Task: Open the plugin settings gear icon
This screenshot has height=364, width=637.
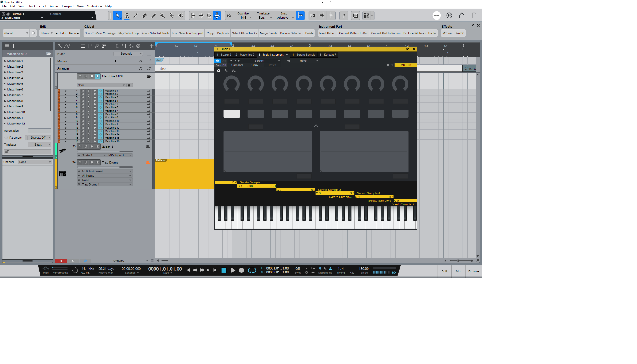Action: [388, 65]
